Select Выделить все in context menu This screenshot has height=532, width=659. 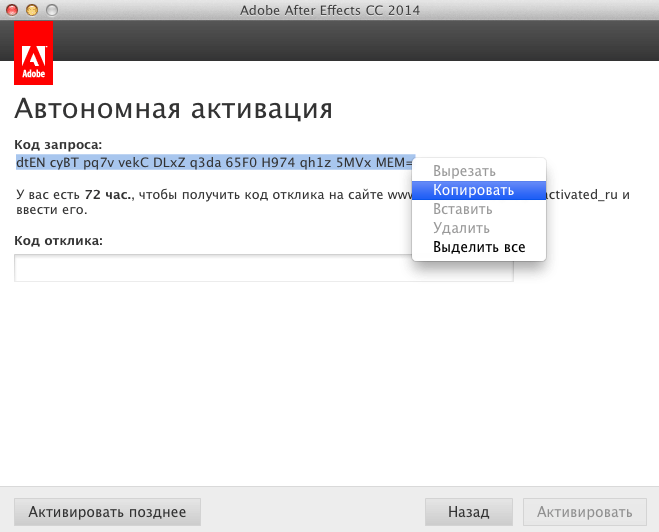click(x=479, y=247)
